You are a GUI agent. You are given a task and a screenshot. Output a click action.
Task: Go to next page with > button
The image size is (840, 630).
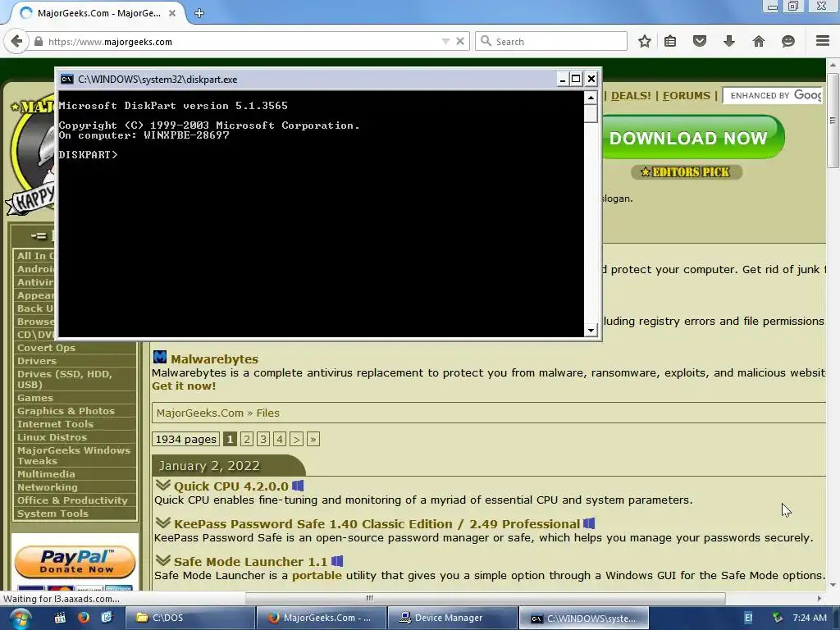[x=296, y=440]
